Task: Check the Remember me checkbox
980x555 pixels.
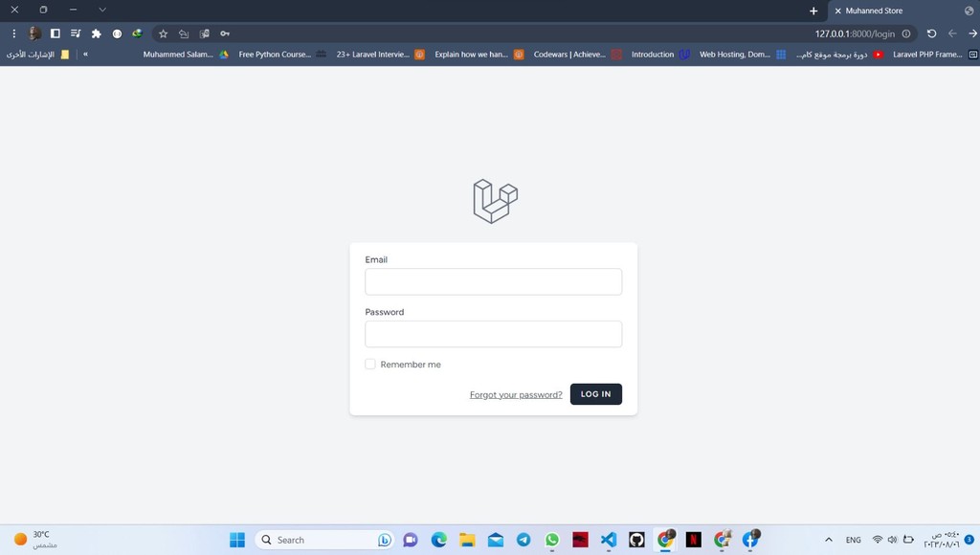Action: [370, 364]
